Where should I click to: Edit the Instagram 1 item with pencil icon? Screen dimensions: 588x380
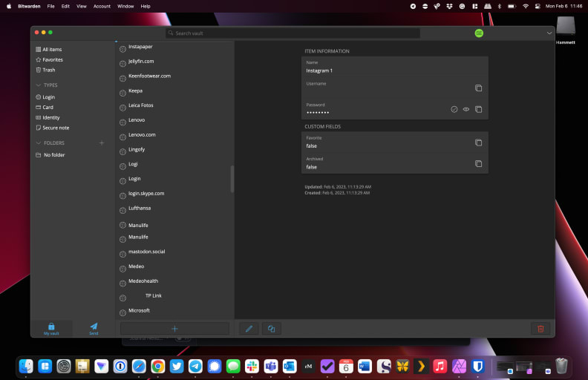pos(249,329)
